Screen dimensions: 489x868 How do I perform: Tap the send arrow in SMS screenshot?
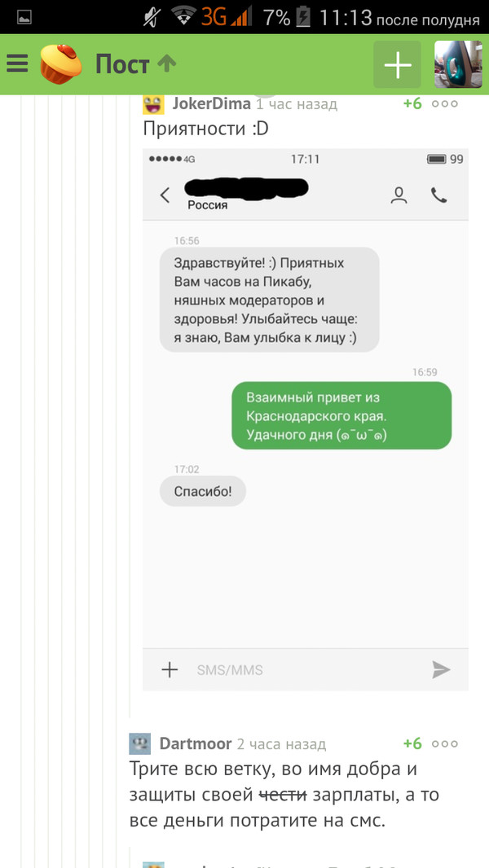click(442, 670)
